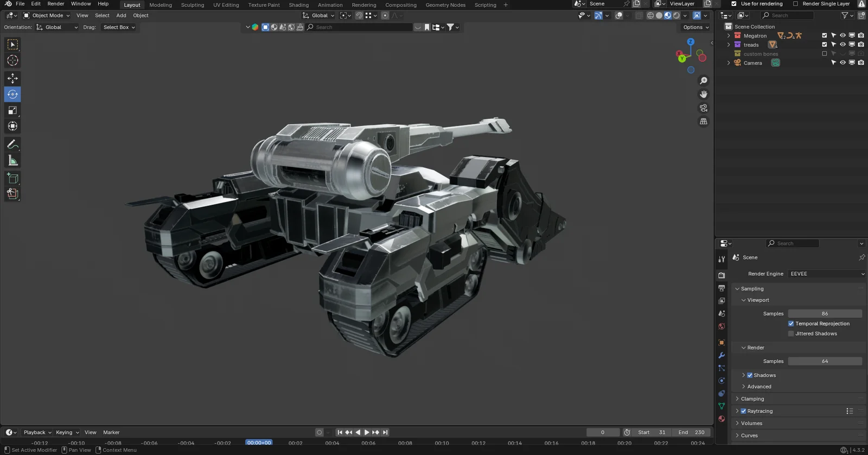
Task: Switch to the Shading workspace tab
Action: click(x=298, y=5)
